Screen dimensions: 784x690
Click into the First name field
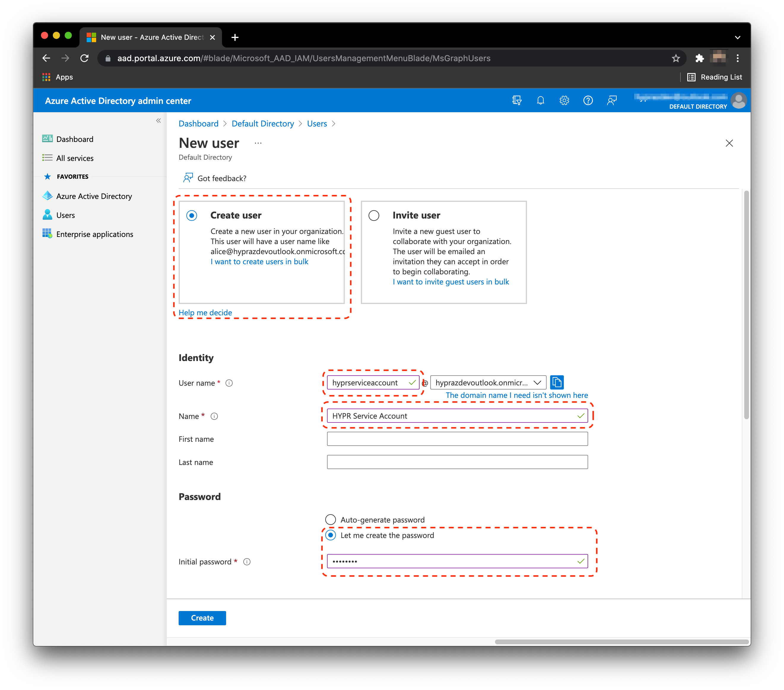coord(457,439)
